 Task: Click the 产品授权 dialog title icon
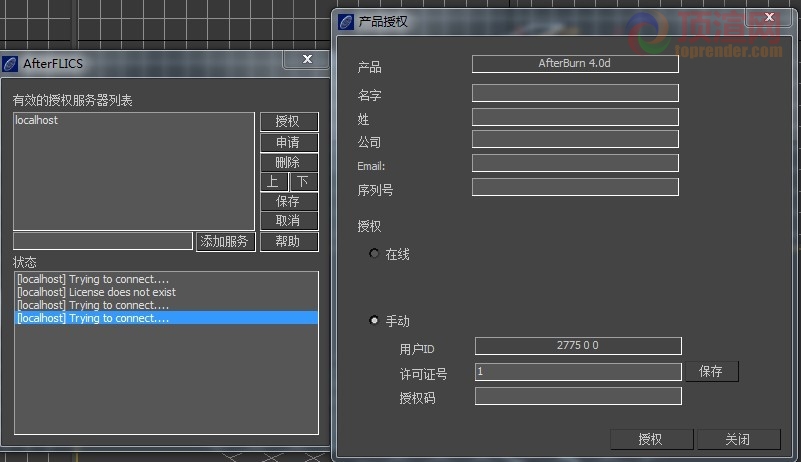[346, 22]
